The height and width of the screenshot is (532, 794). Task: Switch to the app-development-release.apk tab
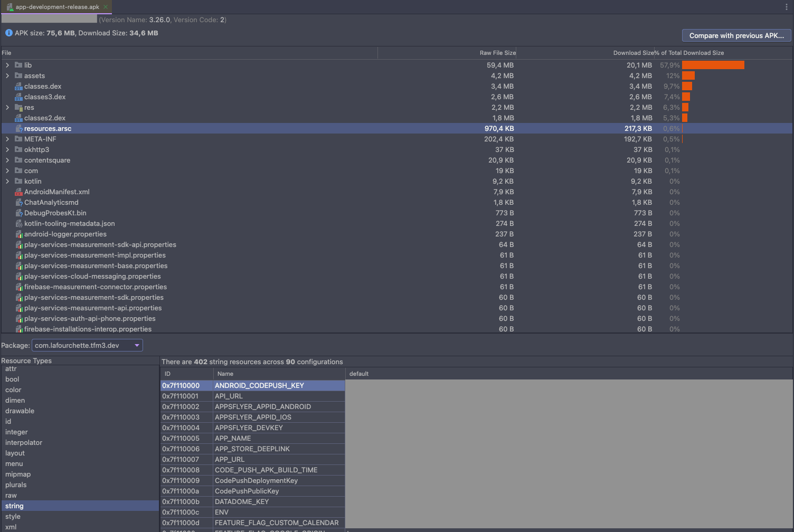click(58, 7)
